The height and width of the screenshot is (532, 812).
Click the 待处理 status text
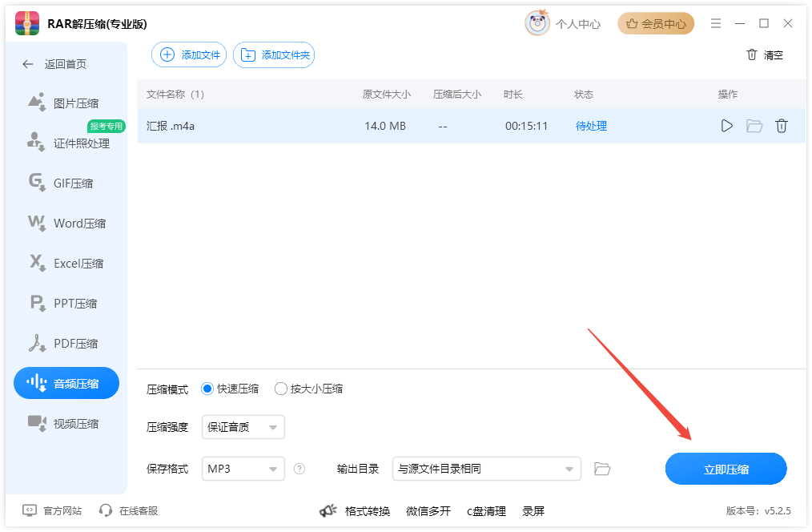592,126
